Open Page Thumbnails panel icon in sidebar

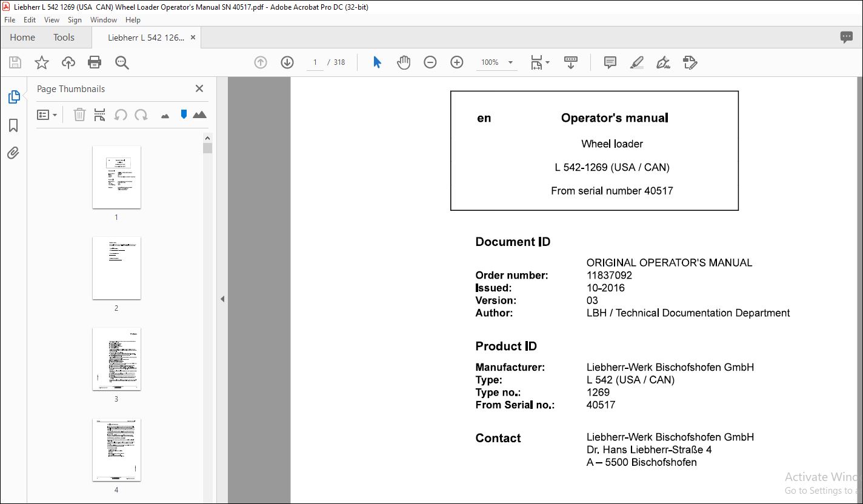(x=13, y=97)
